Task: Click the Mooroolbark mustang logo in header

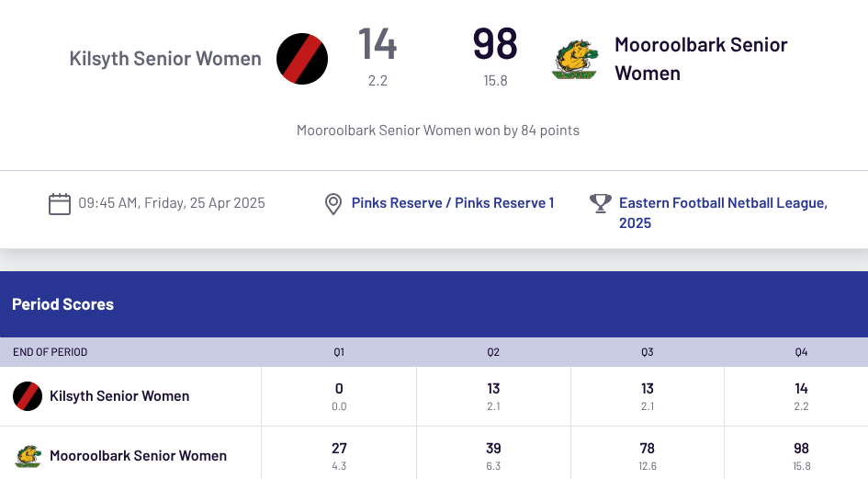Action: (x=575, y=59)
